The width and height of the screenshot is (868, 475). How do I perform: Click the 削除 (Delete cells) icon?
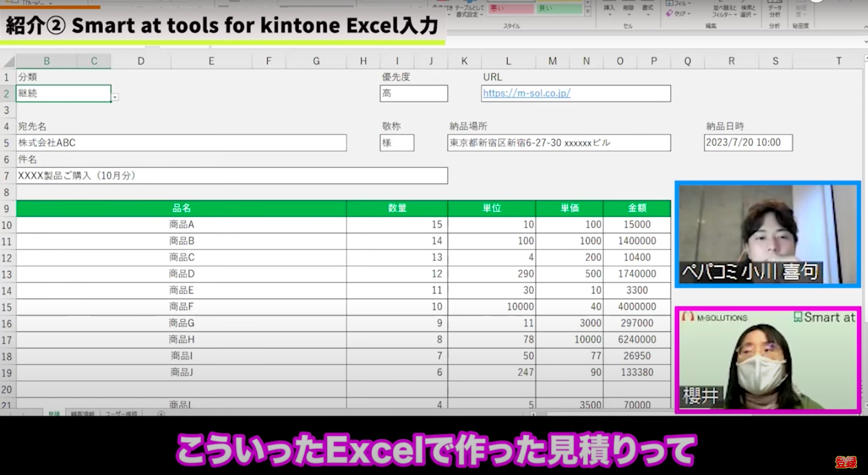tap(630, 8)
